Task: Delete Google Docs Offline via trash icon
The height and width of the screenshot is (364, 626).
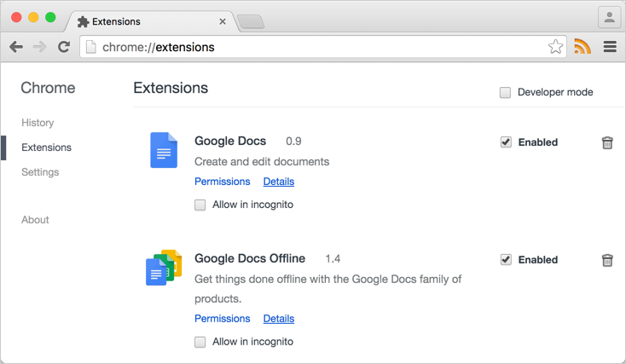Action: tap(607, 260)
